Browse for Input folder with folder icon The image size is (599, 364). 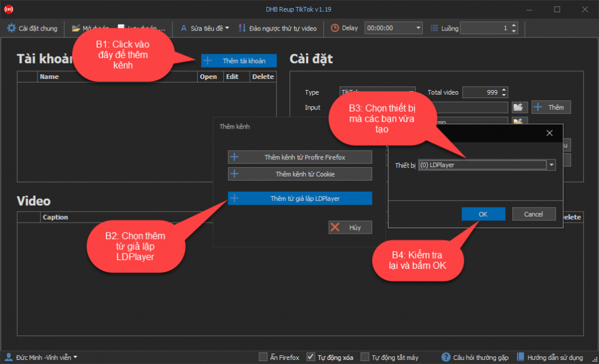coord(518,108)
